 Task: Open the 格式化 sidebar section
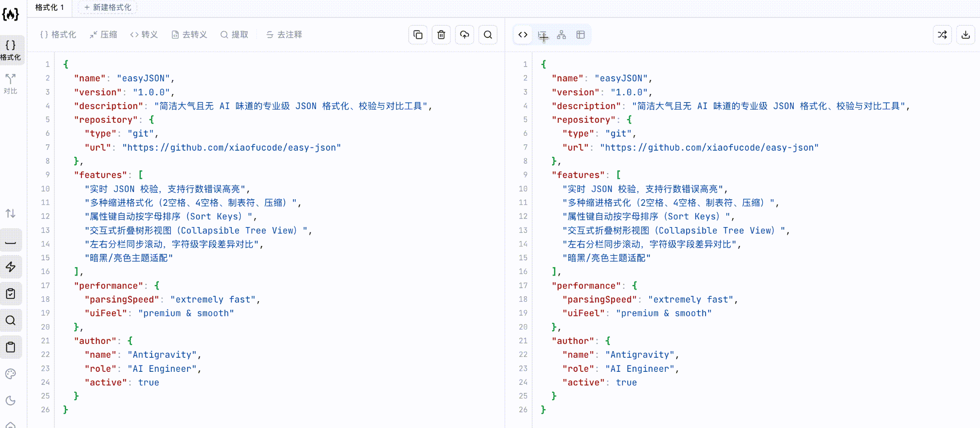pos(11,50)
